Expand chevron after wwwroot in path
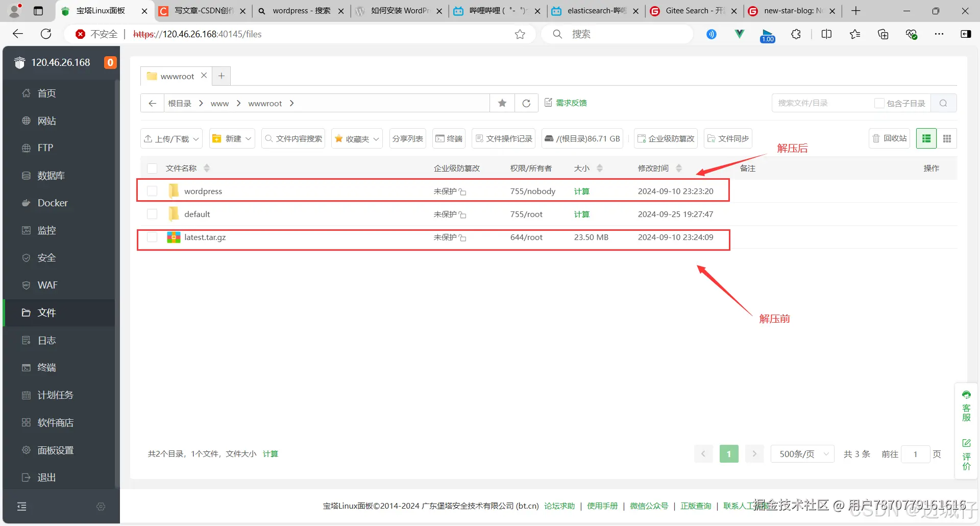980x526 pixels. [x=291, y=103]
